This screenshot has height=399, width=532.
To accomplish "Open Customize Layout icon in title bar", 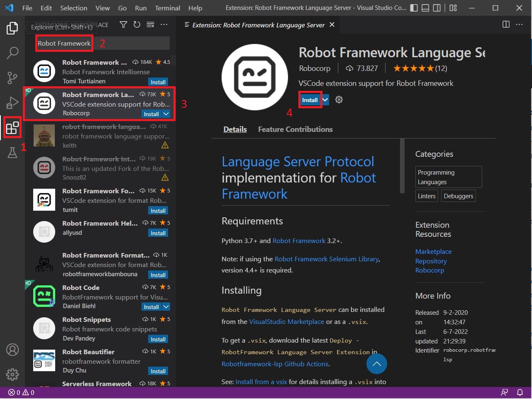I will 453,8.
